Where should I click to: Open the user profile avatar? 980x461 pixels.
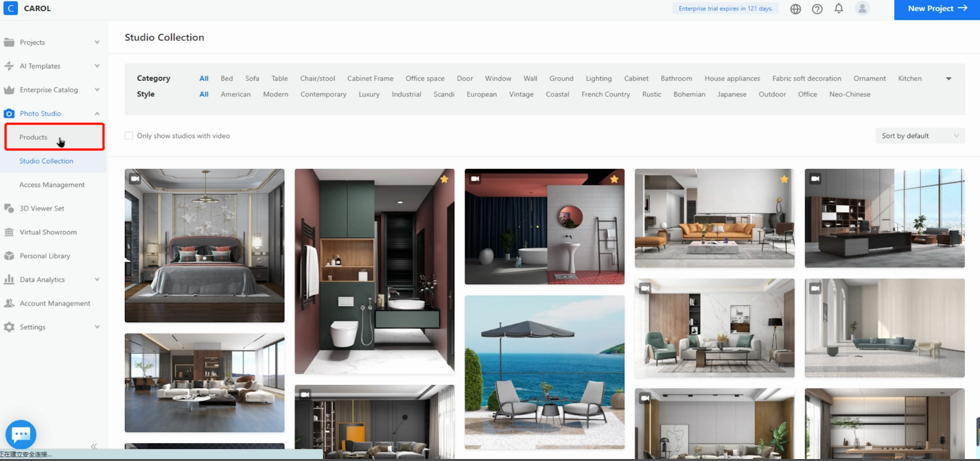pyautogui.click(x=862, y=9)
